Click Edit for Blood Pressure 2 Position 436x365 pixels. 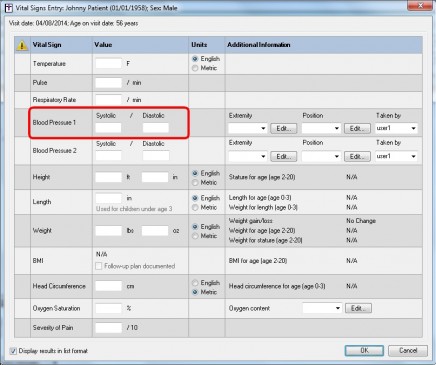coord(357,156)
